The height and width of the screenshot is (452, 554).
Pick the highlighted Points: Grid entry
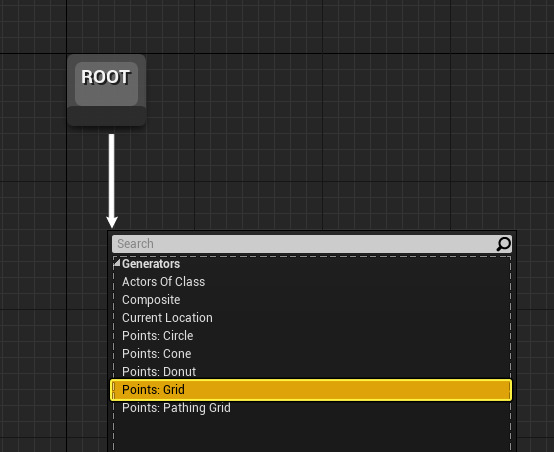point(311,390)
